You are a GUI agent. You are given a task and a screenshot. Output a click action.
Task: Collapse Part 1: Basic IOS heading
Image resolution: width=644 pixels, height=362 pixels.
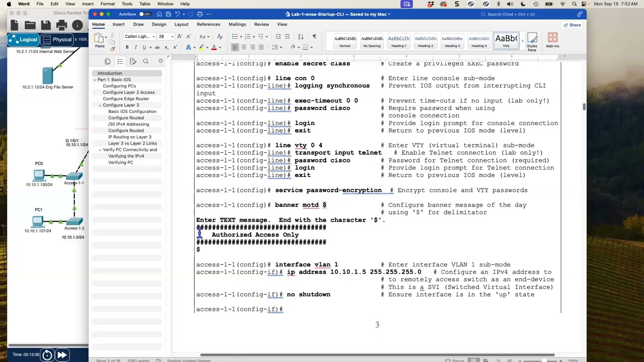(95, 80)
